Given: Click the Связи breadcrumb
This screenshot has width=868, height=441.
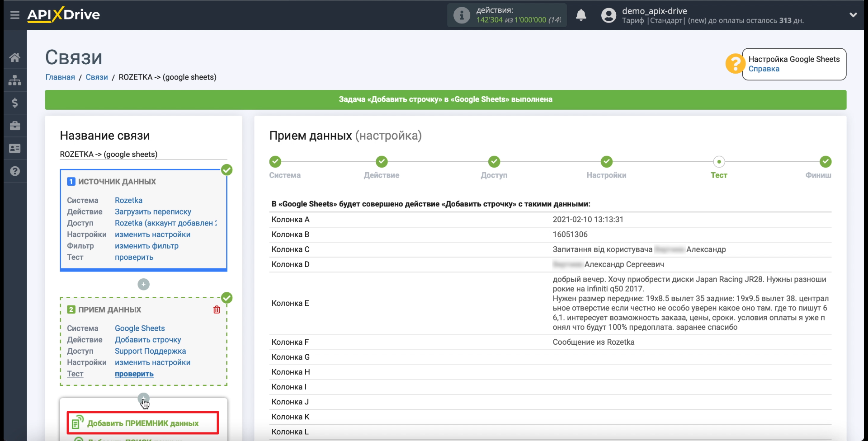Looking at the screenshot, I should coord(97,77).
